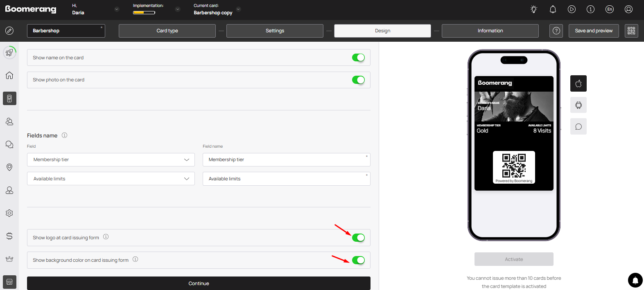Click '8 Visits' on card preview

coord(542,131)
